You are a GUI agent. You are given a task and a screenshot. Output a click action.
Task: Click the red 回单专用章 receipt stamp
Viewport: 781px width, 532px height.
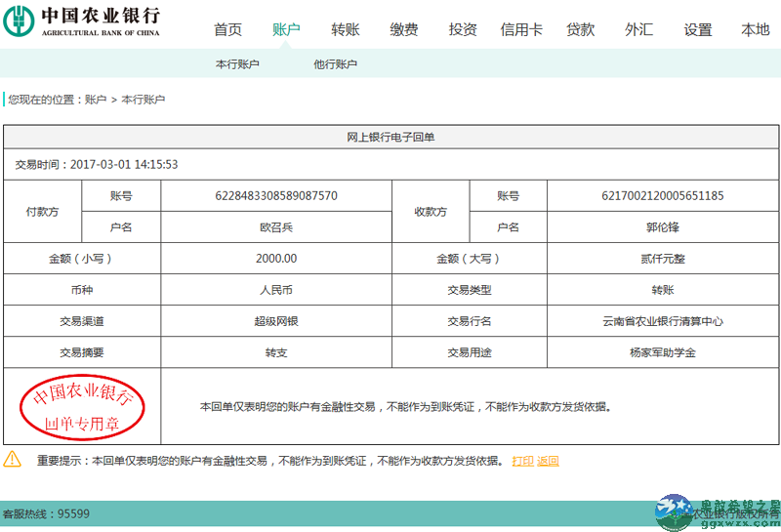pyautogui.click(x=82, y=407)
